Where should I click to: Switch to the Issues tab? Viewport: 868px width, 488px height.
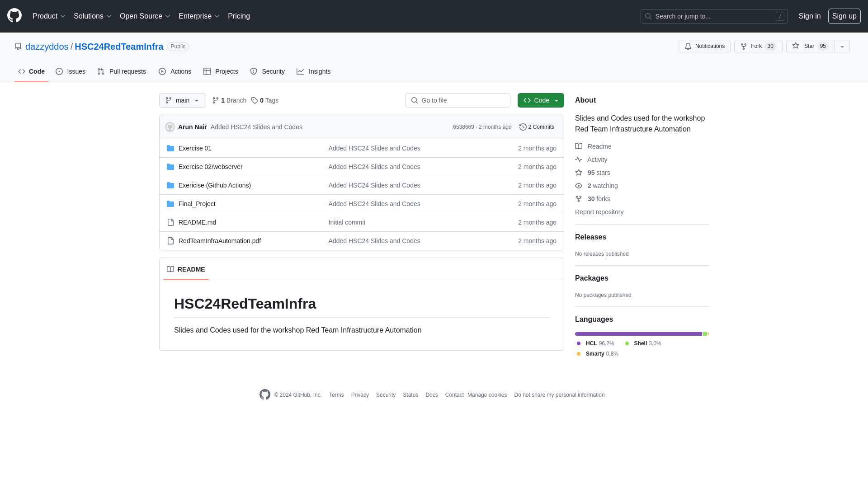[x=71, y=71]
